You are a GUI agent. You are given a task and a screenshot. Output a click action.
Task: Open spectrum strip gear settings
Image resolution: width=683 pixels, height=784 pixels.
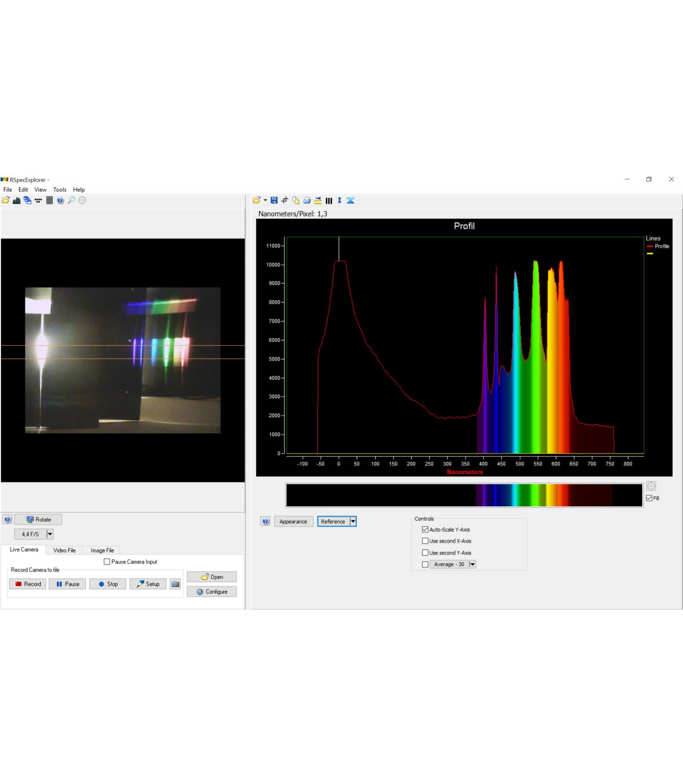point(651,486)
